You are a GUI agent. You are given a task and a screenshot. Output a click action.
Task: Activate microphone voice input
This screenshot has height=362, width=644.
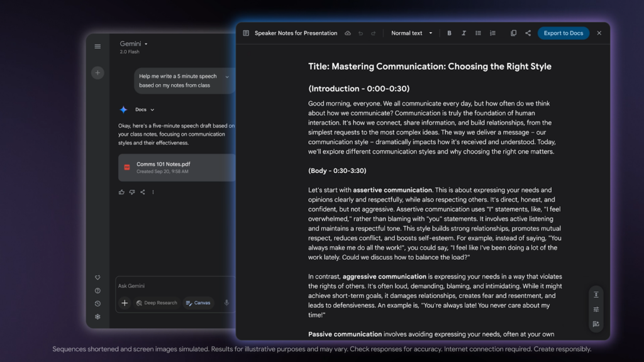click(x=226, y=303)
